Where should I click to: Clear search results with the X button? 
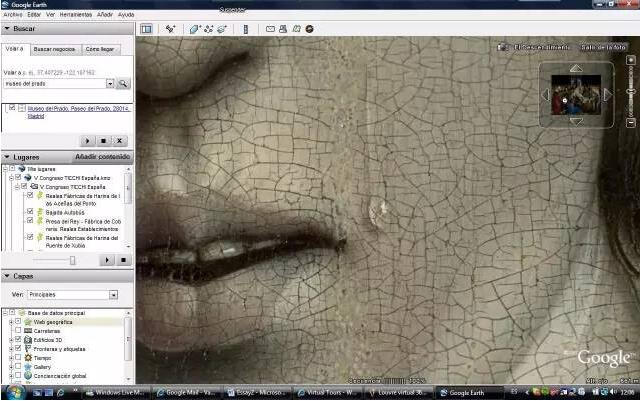click(x=119, y=141)
